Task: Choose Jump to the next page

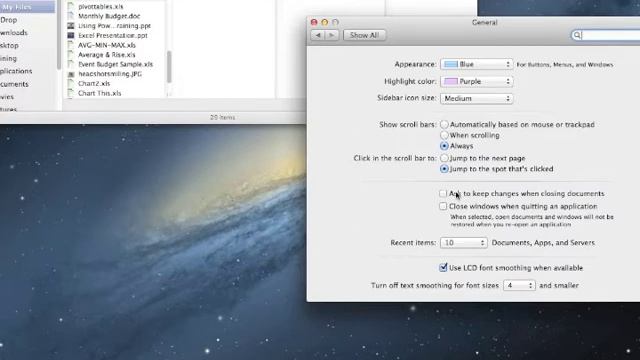Action: tap(444, 158)
